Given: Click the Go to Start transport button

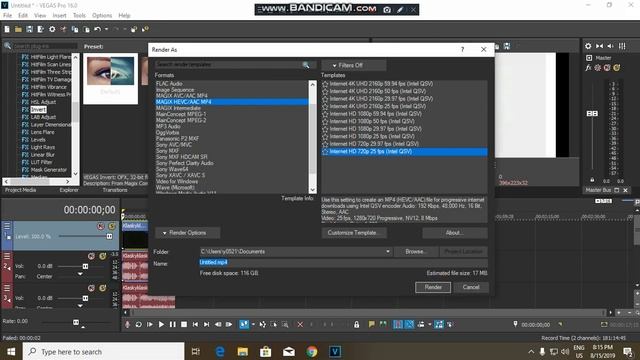Looking at the screenshot, I should click(x=196, y=324).
